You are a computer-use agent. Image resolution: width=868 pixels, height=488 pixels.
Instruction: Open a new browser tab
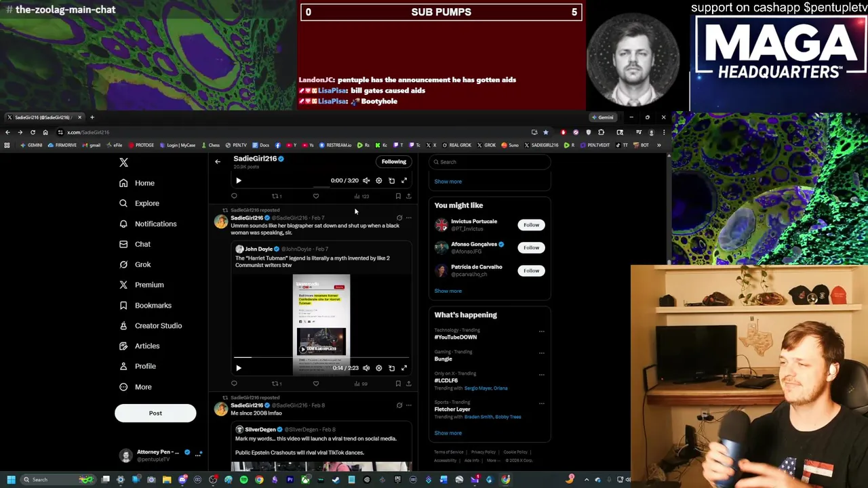tap(92, 117)
